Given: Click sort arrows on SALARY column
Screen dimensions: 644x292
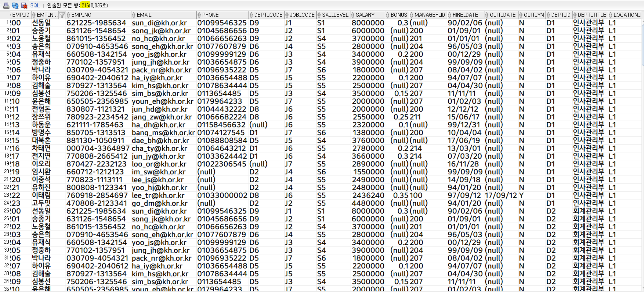Looking at the screenshot, I should click(x=353, y=15).
